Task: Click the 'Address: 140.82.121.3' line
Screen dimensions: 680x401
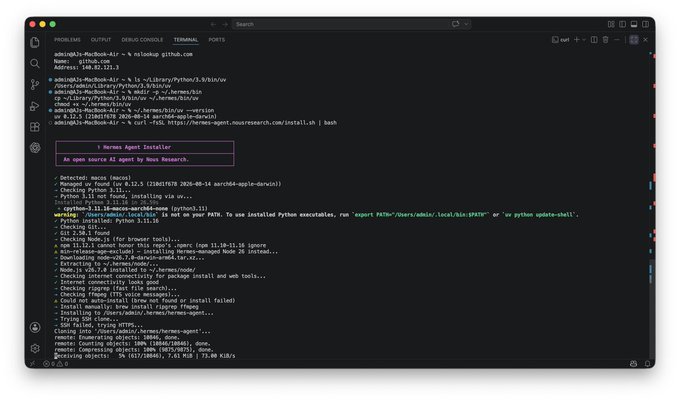Action: (86, 68)
